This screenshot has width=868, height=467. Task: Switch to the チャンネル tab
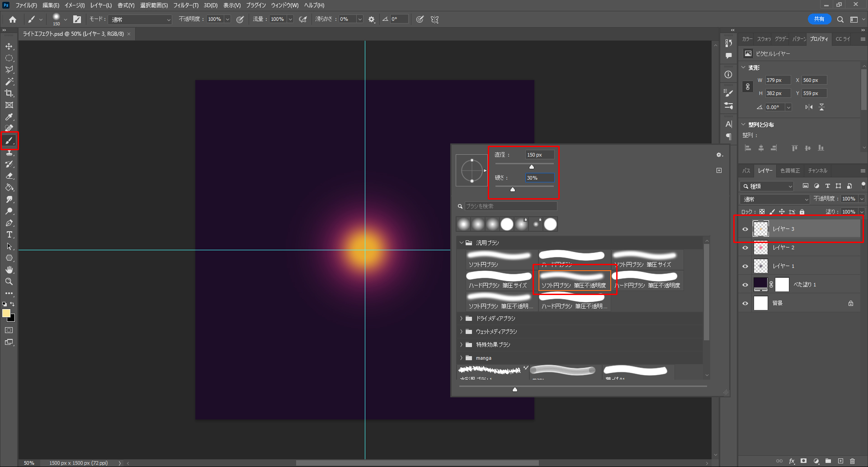(817, 171)
